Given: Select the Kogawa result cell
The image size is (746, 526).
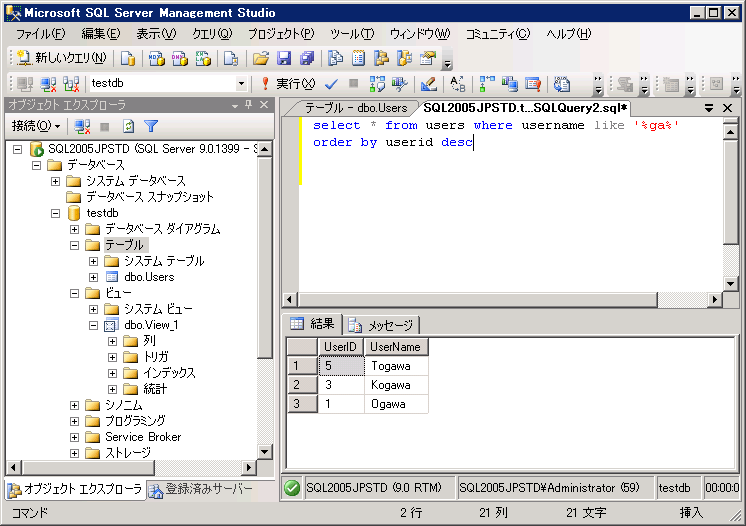Looking at the screenshot, I should (396, 385).
